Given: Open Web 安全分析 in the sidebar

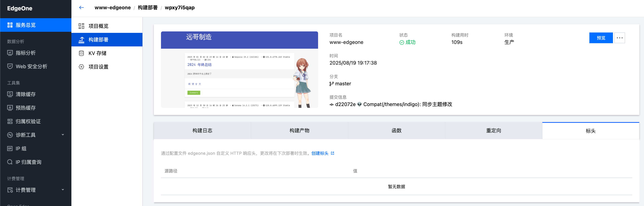Looking at the screenshot, I should click(x=31, y=66).
